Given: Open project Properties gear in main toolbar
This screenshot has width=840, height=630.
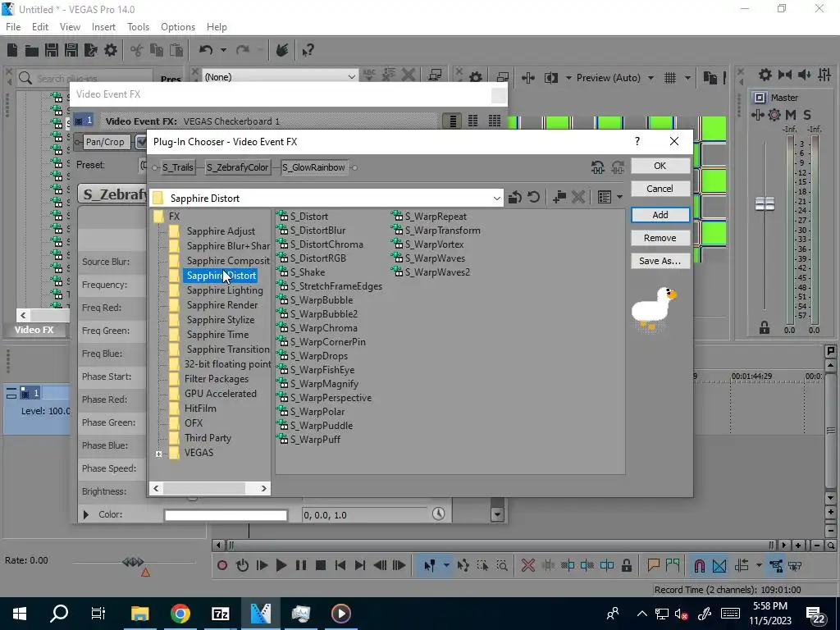Looking at the screenshot, I should click(111, 50).
